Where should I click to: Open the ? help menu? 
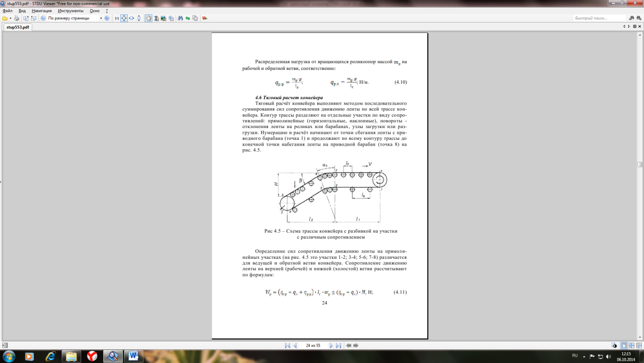click(x=107, y=10)
